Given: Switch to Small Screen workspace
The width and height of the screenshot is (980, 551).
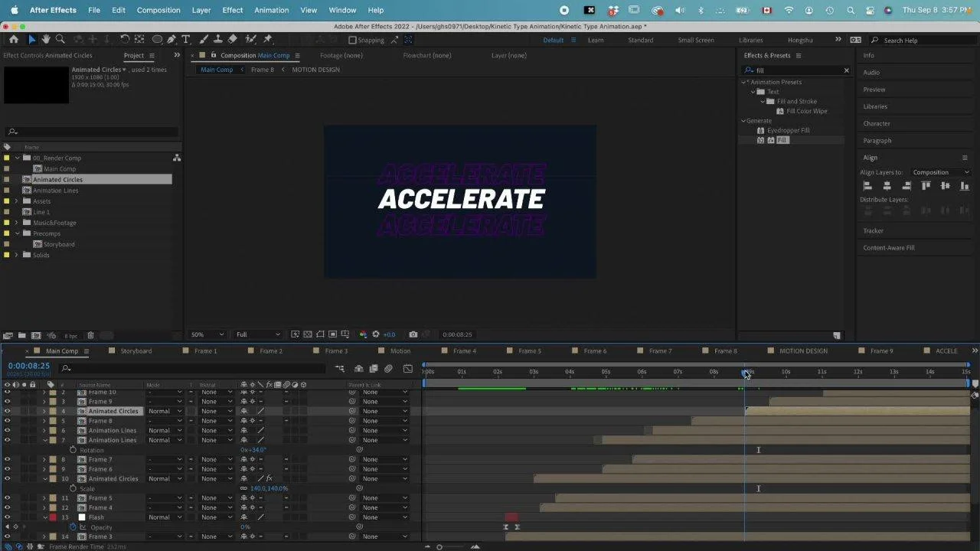Looking at the screenshot, I should coord(695,40).
